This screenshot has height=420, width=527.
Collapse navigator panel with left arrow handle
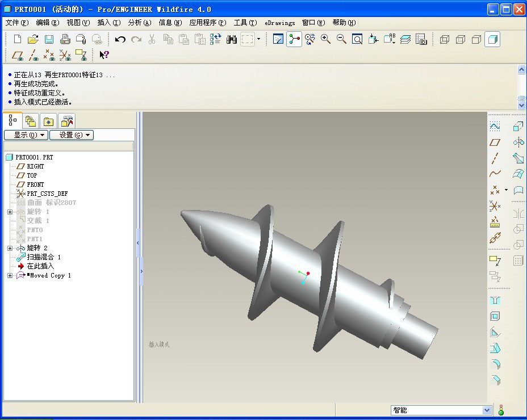coord(138,243)
